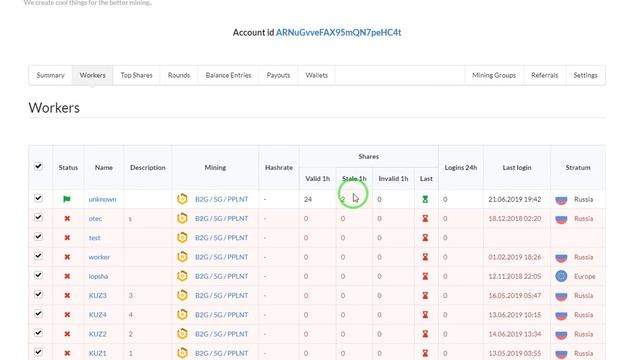The height and width of the screenshot is (360, 640).
Task: Click B2G / 5G / PPLNT link for otec
Action: [221, 218]
